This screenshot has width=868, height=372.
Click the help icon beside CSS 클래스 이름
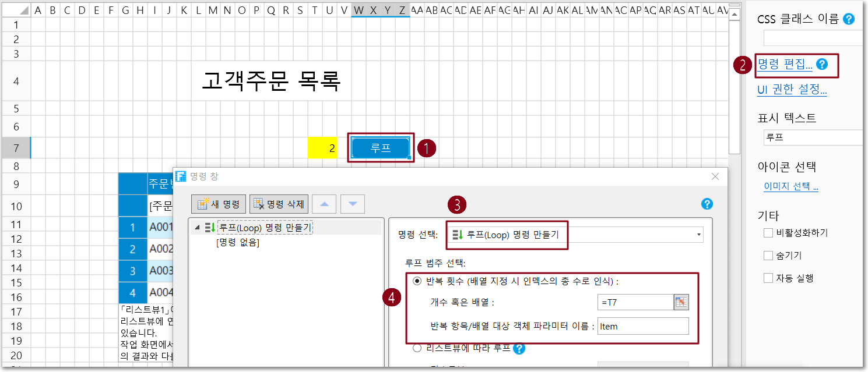849,19
